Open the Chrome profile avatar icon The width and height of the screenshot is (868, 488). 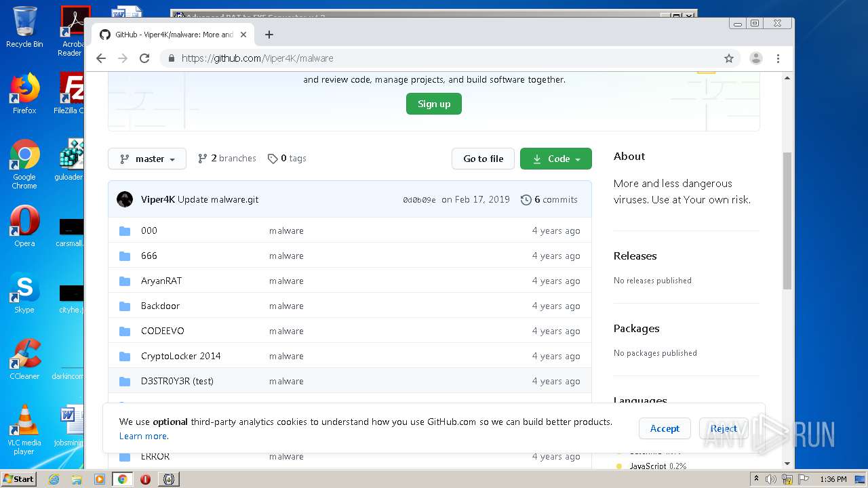[756, 58]
